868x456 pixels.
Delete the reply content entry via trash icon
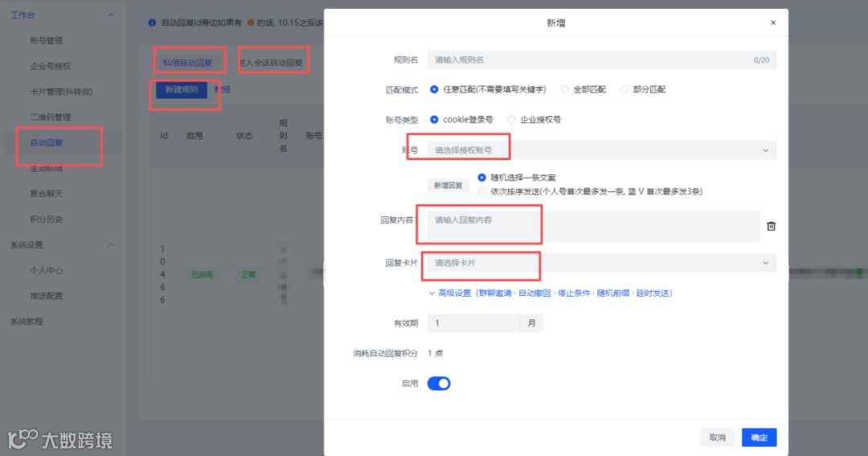coord(771,226)
